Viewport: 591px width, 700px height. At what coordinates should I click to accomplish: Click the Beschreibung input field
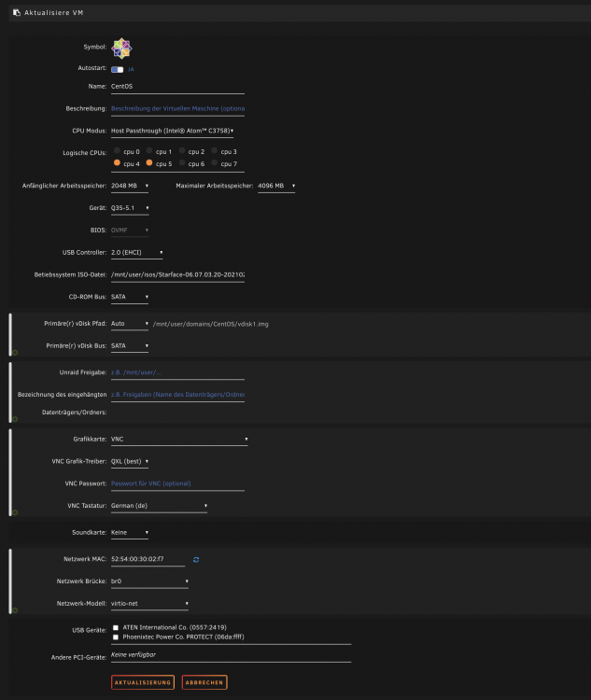tap(177, 109)
